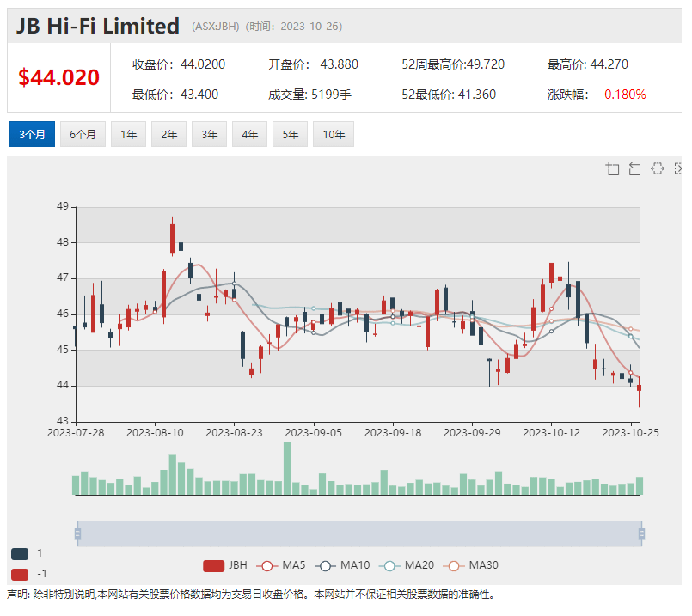692x616 pixels.
Task: Click the right handle of the zoom slider
Action: click(641, 534)
